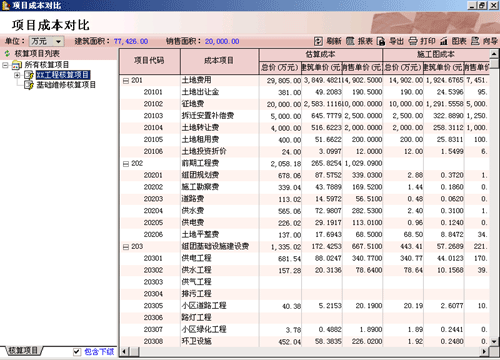Click the horizontal scrollbar left arrow
The width and height of the screenshot is (500, 360).
[124, 351]
